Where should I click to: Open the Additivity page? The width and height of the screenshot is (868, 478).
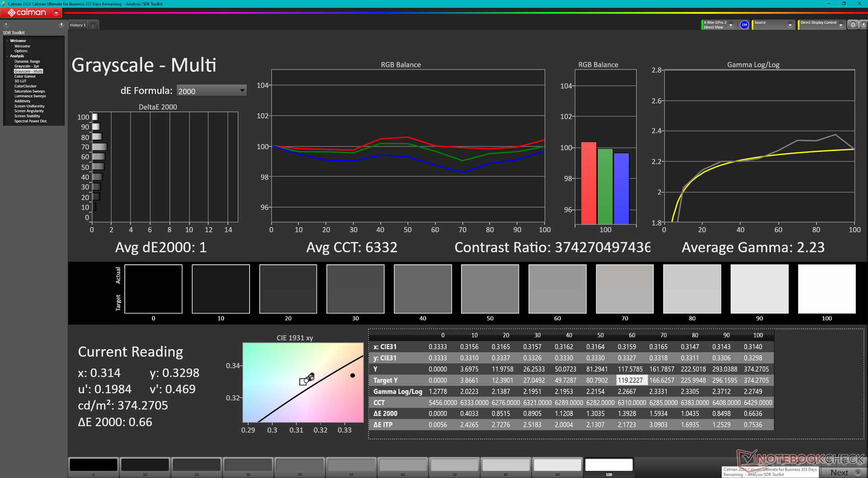(x=22, y=101)
